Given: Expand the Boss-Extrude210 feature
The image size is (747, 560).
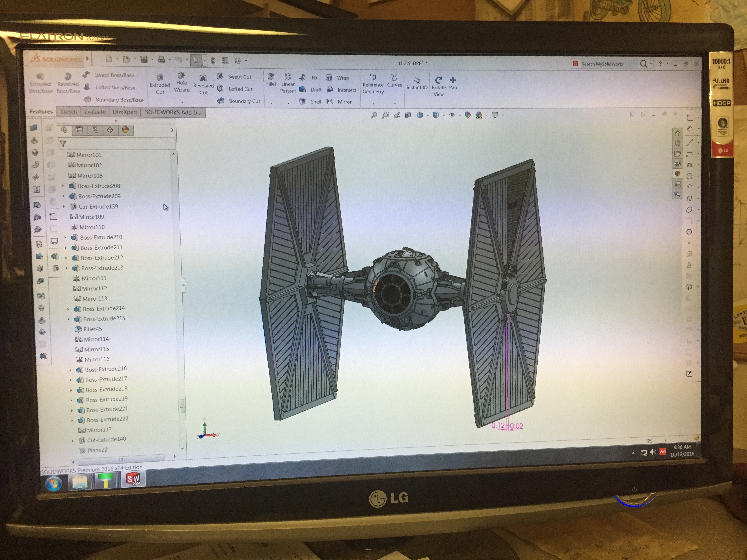Looking at the screenshot, I should [x=65, y=237].
